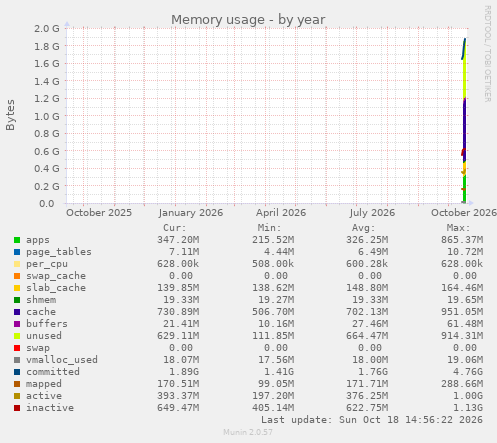Click apps current value 347.20M

point(178,240)
